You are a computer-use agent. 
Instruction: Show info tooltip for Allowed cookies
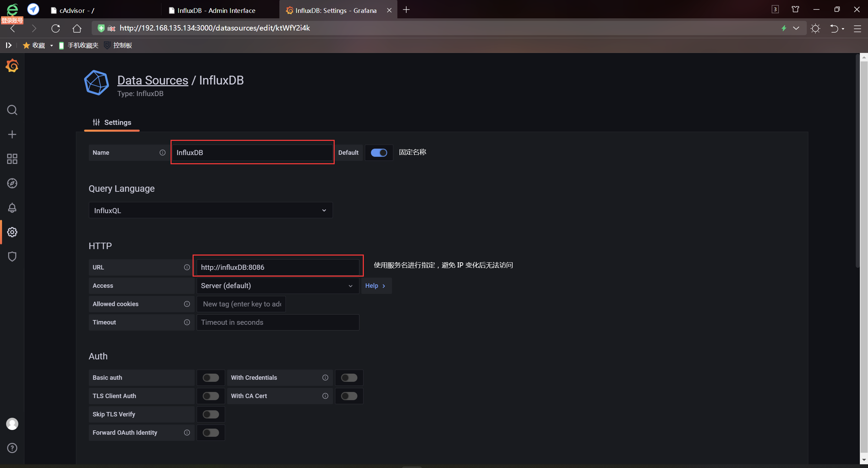(187, 304)
